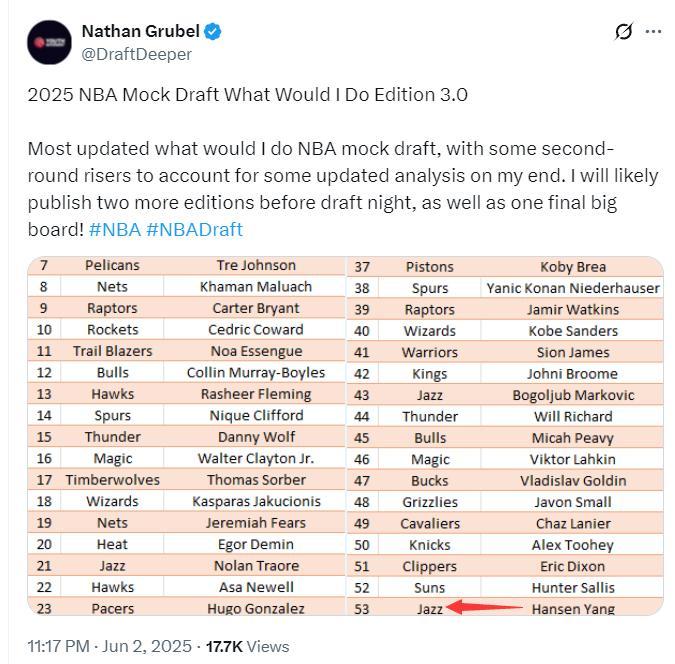675x664 pixels.
Task: Click the post title text about Edition 3.0
Action: click(x=247, y=95)
